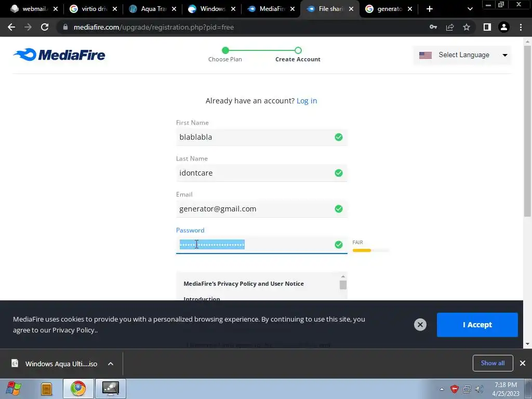Image resolution: width=532 pixels, height=399 pixels.
Task: Open Windows Start menu
Action: coord(14,389)
